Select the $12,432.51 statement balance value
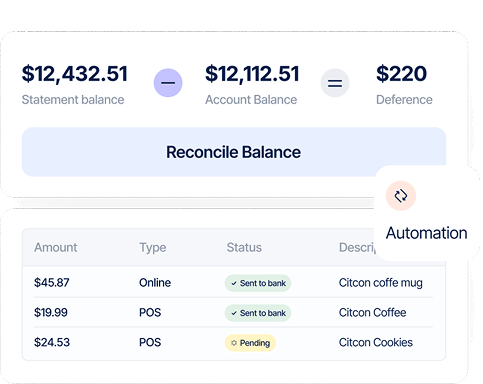 [x=75, y=74]
